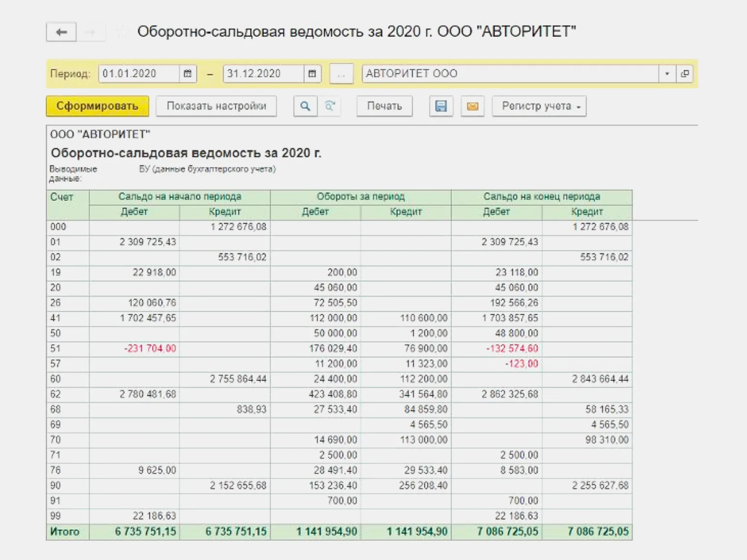Add to favorites using the star icon
The image size is (747, 560).
[123, 32]
